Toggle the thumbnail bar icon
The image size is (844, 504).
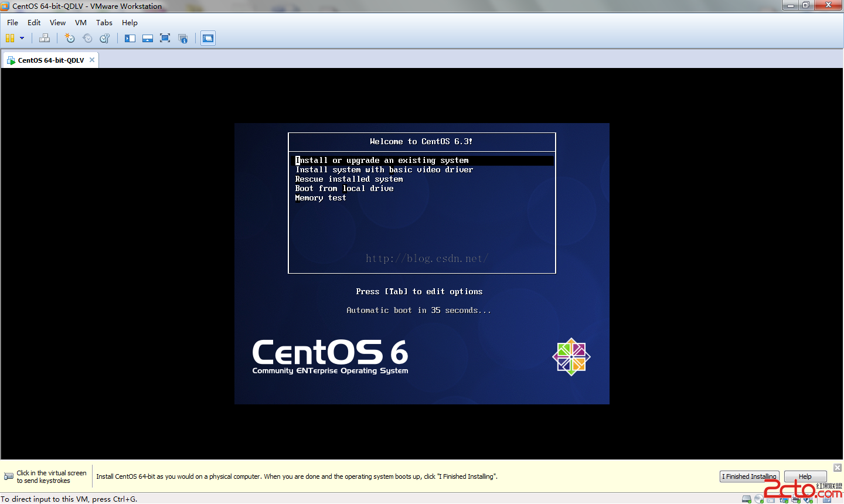[x=148, y=38]
